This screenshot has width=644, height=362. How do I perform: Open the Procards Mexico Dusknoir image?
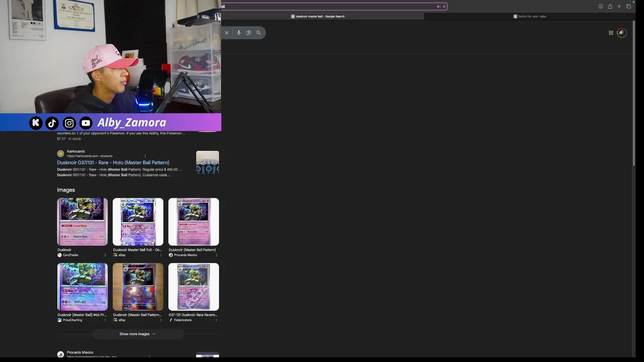pyautogui.click(x=194, y=222)
